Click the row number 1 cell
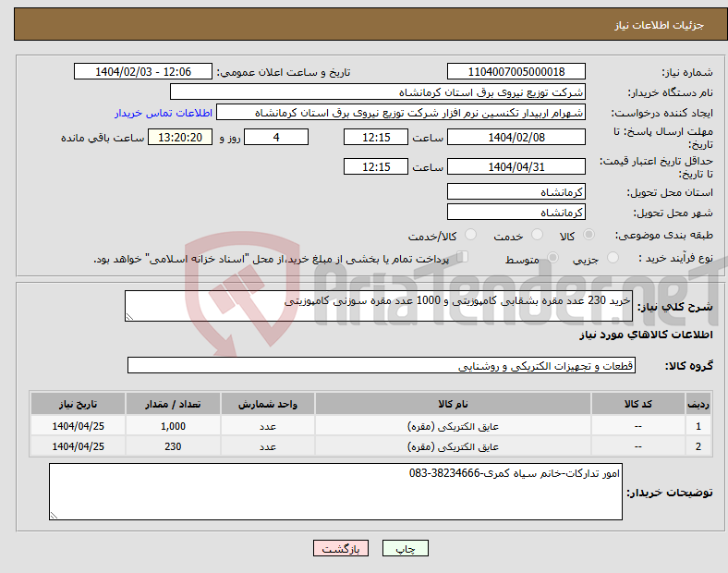728x573 pixels. (x=698, y=426)
